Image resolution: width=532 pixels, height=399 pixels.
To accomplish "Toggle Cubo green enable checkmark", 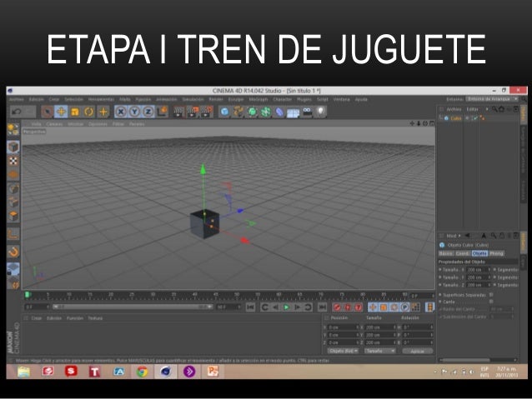I will 475,118.
